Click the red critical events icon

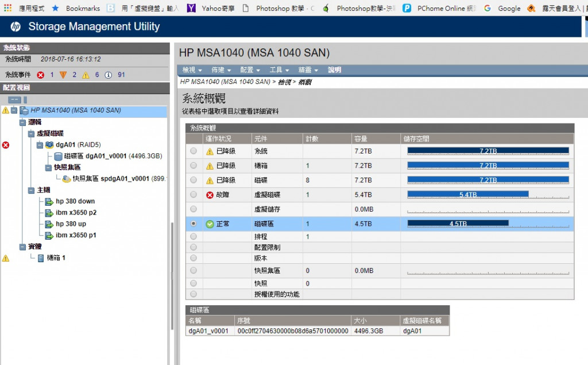pyautogui.click(x=41, y=75)
